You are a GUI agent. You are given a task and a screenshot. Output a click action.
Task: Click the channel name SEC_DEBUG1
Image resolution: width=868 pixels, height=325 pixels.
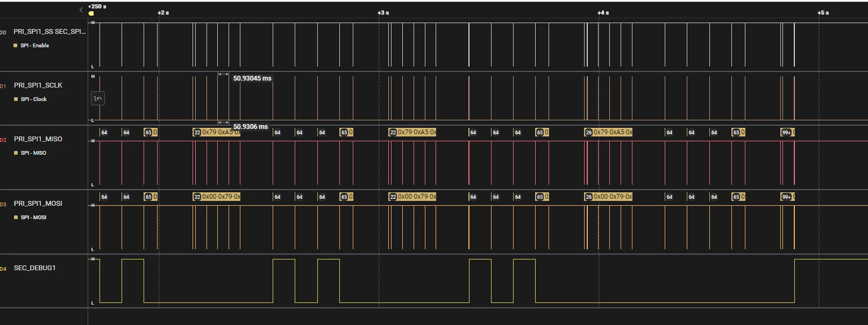(35, 268)
